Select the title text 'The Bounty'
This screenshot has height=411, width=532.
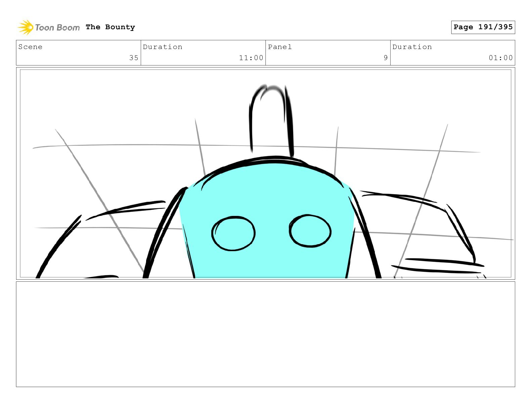click(x=110, y=27)
